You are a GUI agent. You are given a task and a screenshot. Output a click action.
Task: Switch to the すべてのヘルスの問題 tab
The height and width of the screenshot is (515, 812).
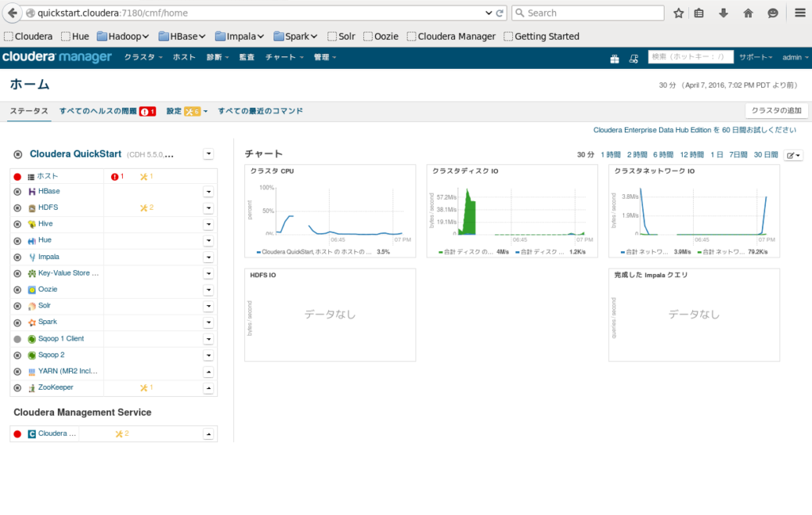108,111
